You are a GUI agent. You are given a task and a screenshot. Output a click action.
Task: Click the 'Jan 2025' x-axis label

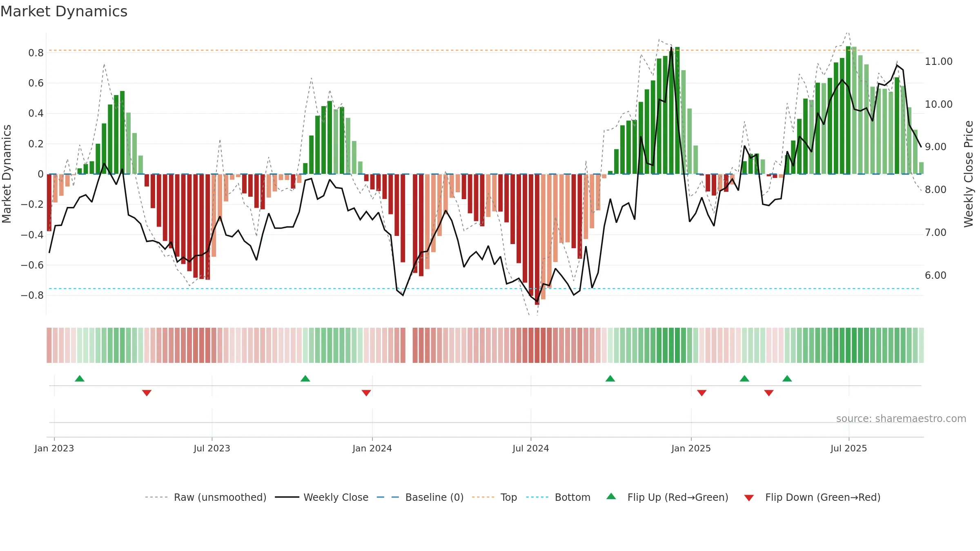pos(691,449)
